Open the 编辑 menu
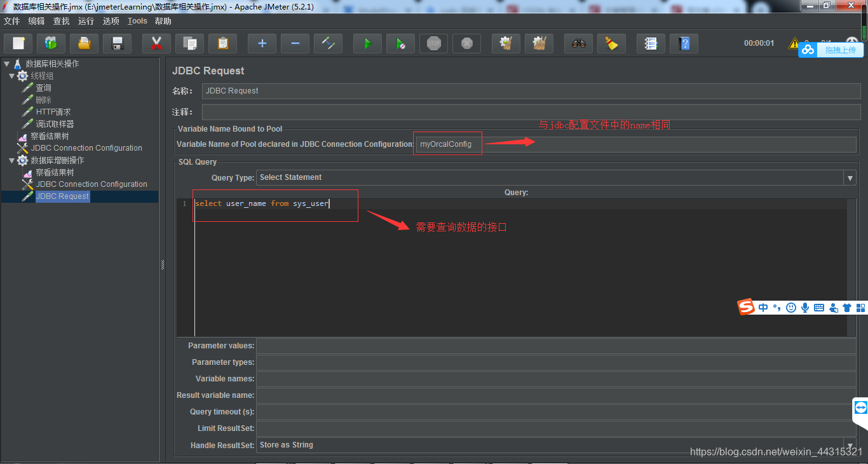The height and width of the screenshot is (464, 868). click(37, 21)
